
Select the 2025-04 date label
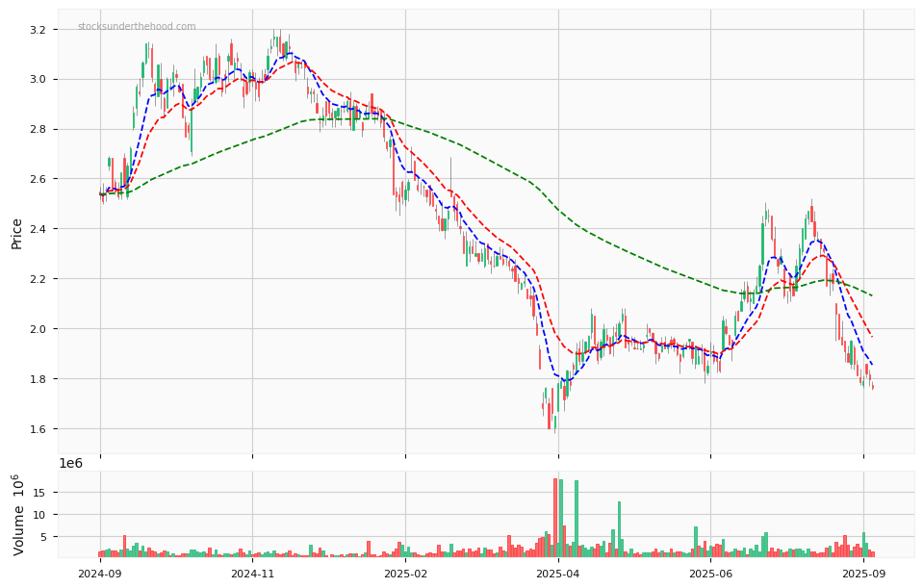[x=558, y=574]
